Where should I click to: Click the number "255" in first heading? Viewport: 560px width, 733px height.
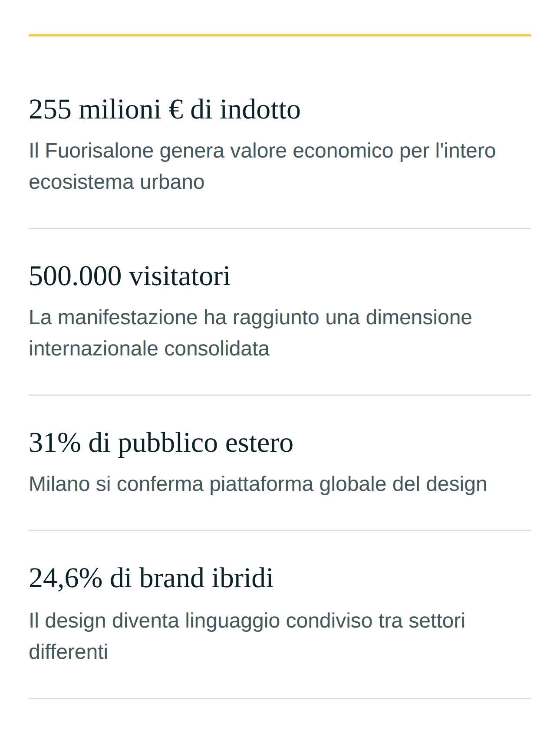coord(50,109)
